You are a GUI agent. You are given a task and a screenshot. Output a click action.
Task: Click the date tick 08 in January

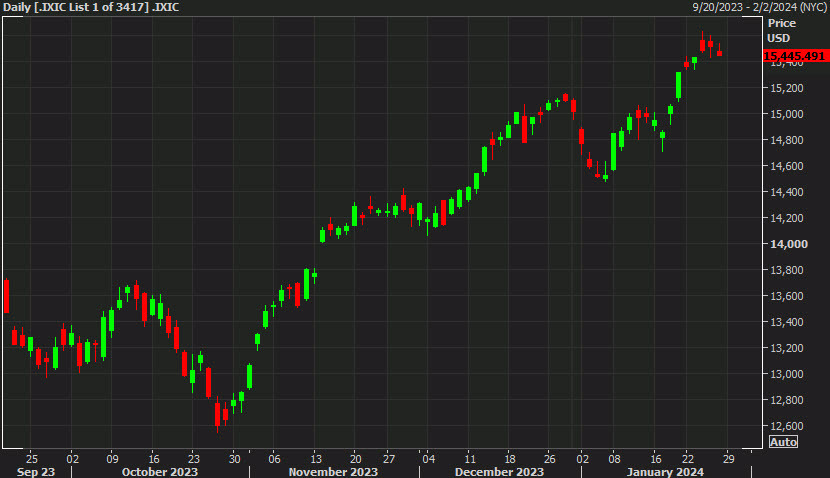pos(614,459)
